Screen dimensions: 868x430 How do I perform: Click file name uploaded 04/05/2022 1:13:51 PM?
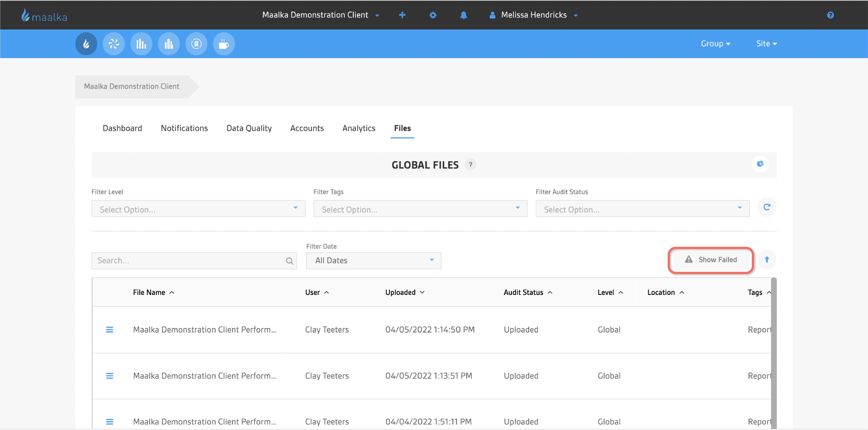click(x=205, y=376)
